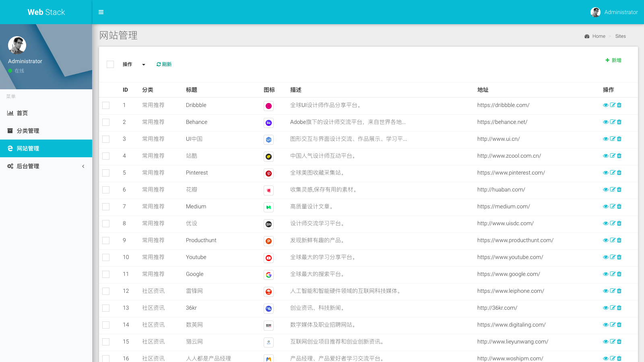Click the delete icon for the Google row

coord(619,274)
